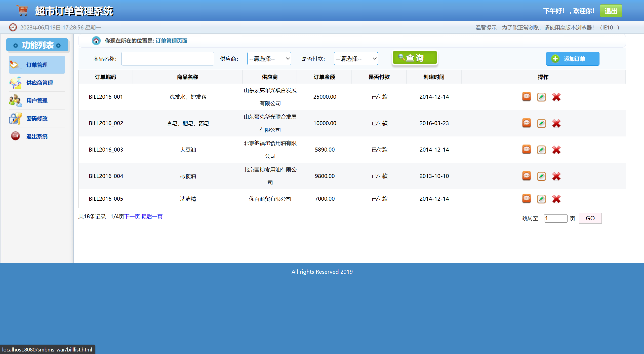Click the green 退出 logout button
The height and width of the screenshot is (354, 644).
click(x=611, y=11)
